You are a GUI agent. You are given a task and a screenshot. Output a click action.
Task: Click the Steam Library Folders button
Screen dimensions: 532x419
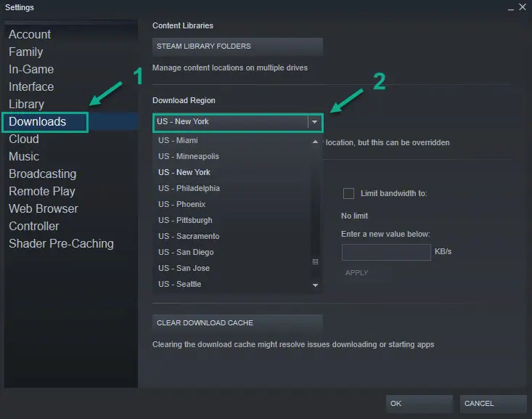237,46
